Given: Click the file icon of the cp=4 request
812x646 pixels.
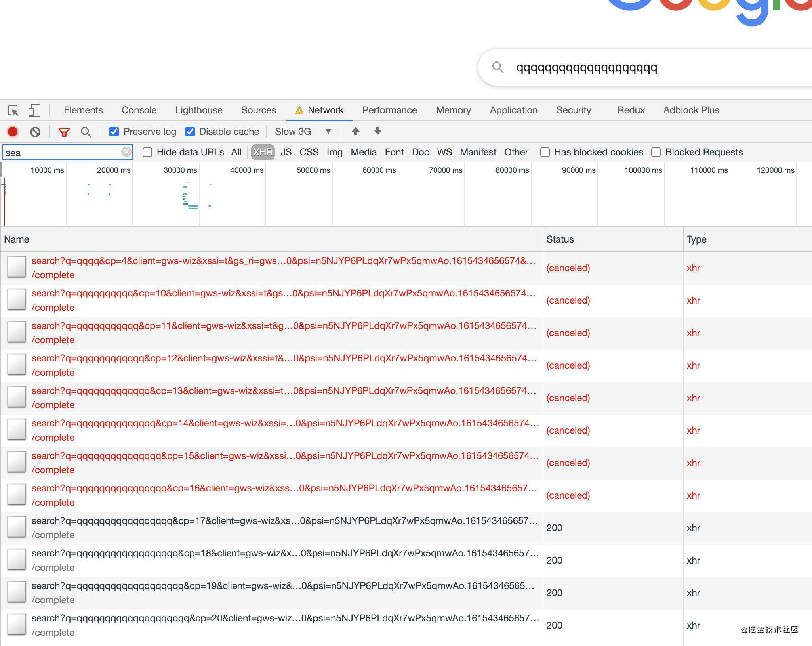Looking at the screenshot, I should tap(17, 267).
